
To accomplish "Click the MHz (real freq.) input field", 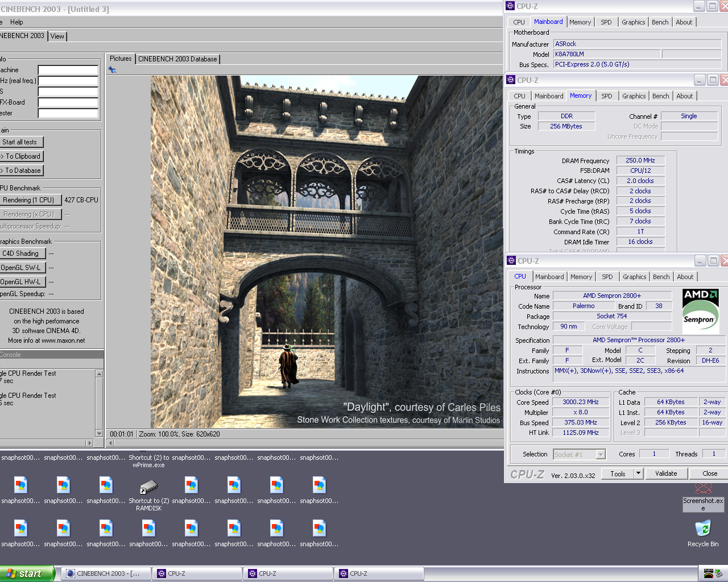I will tap(68, 81).
